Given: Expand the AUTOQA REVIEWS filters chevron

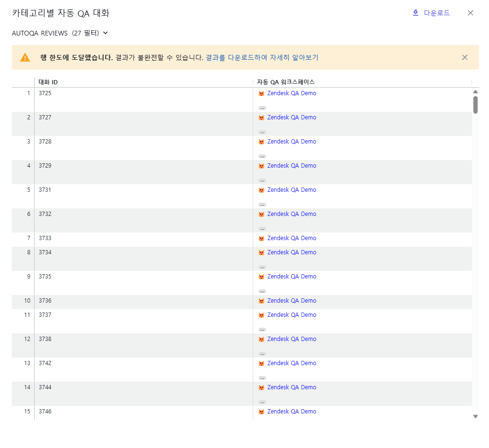Looking at the screenshot, I should (106, 33).
